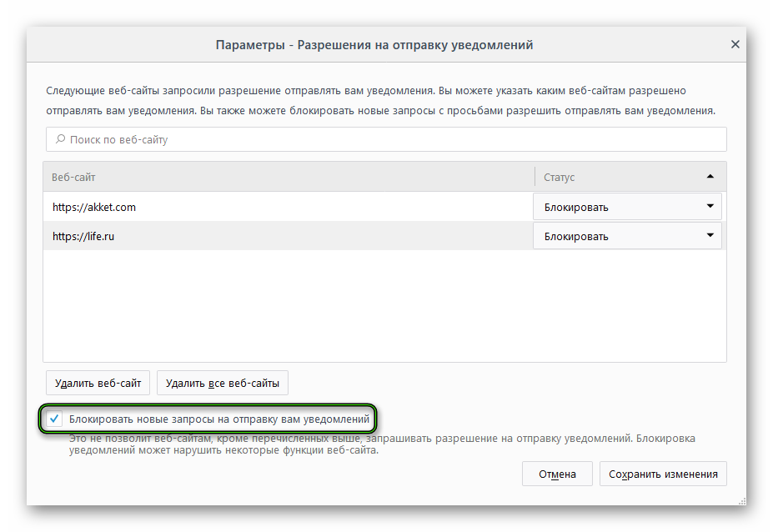Focus the 'Поиск по веб-сайту' search field
Viewport: 773px width, 532px height.
pos(392,139)
